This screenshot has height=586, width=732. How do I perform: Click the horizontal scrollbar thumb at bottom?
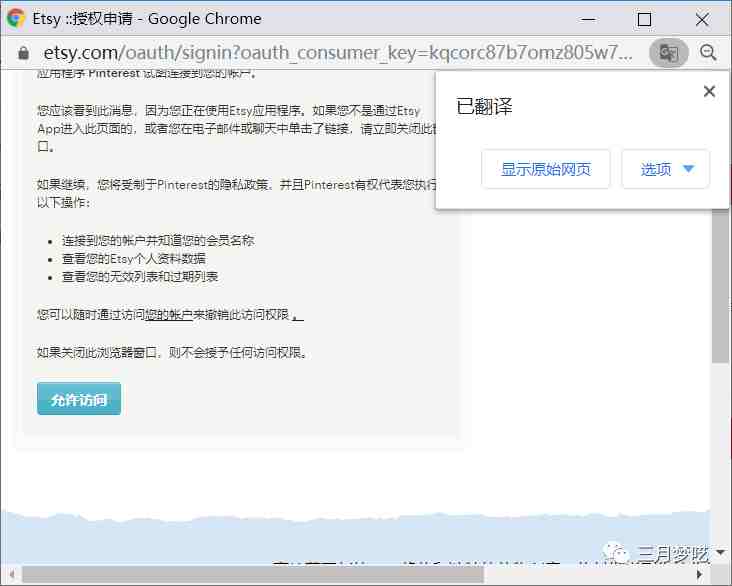click(x=253, y=574)
